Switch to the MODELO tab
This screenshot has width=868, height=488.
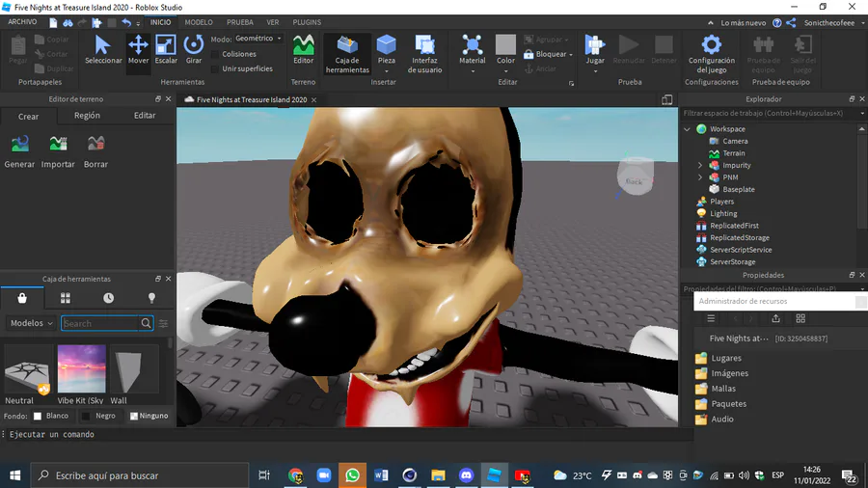(199, 22)
